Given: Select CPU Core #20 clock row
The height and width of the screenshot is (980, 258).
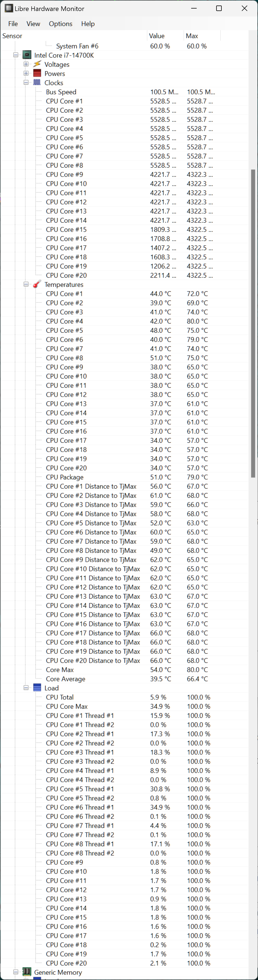Looking at the screenshot, I should 124,275.
